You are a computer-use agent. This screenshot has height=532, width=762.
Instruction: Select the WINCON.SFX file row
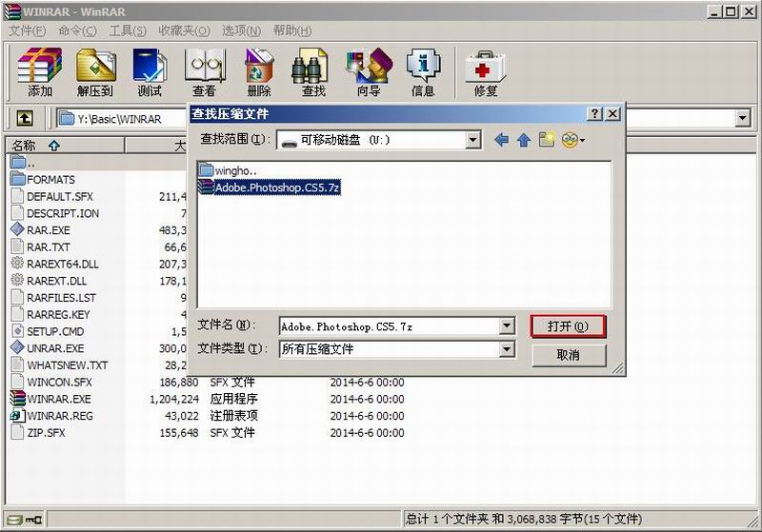tap(59, 382)
